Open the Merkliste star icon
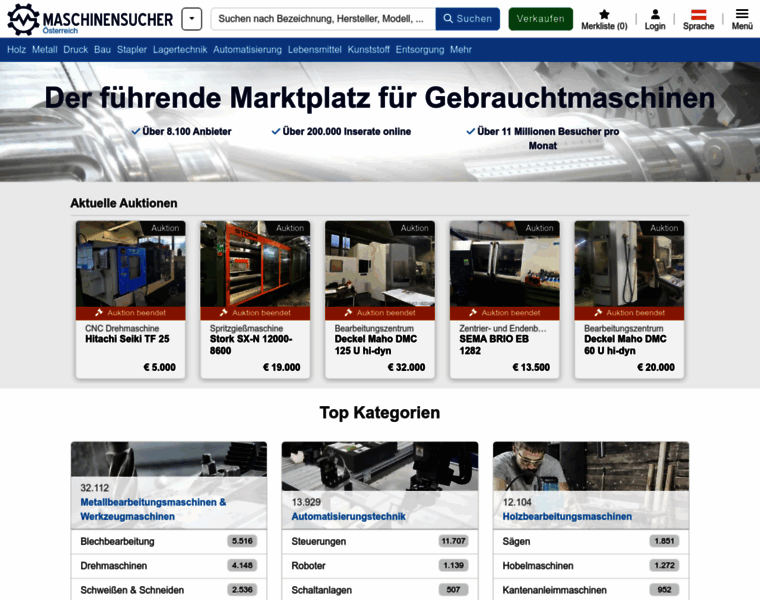Screen dimensions: 760x600 click(604, 14)
